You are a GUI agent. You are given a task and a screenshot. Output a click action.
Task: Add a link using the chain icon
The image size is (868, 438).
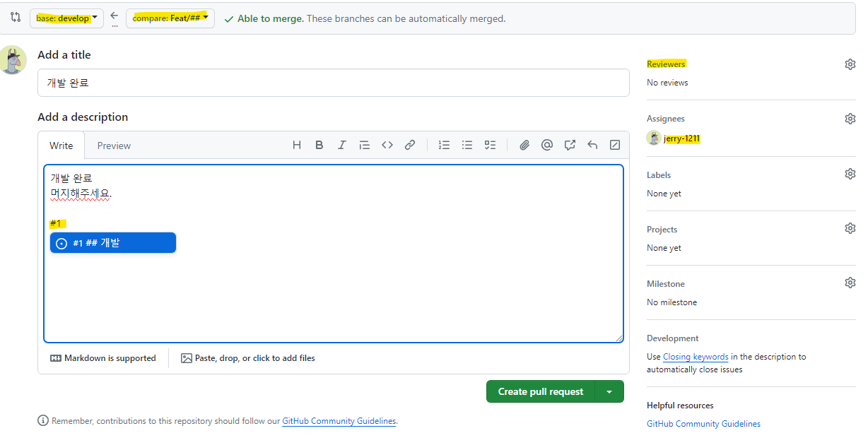point(410,145)
